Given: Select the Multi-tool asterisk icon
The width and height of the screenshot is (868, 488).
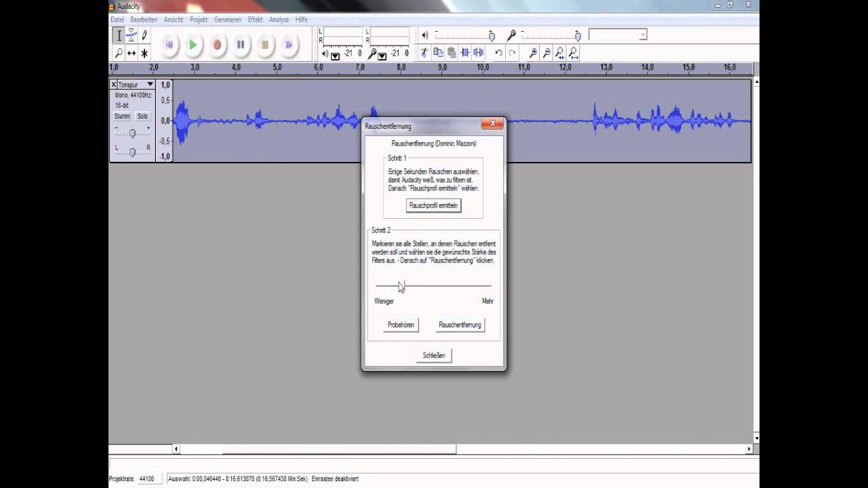Looking at the screenshot, I should (x=144, y=52).
